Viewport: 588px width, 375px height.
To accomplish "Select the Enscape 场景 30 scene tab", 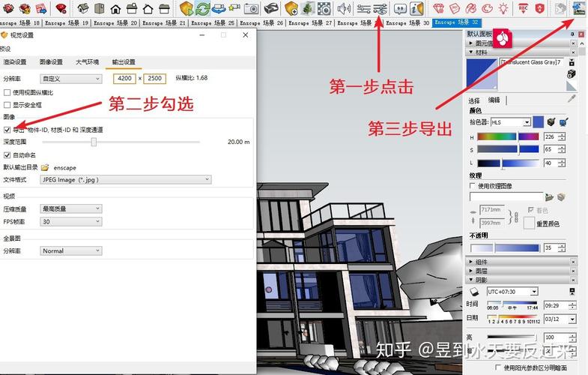I will [407, 23].
